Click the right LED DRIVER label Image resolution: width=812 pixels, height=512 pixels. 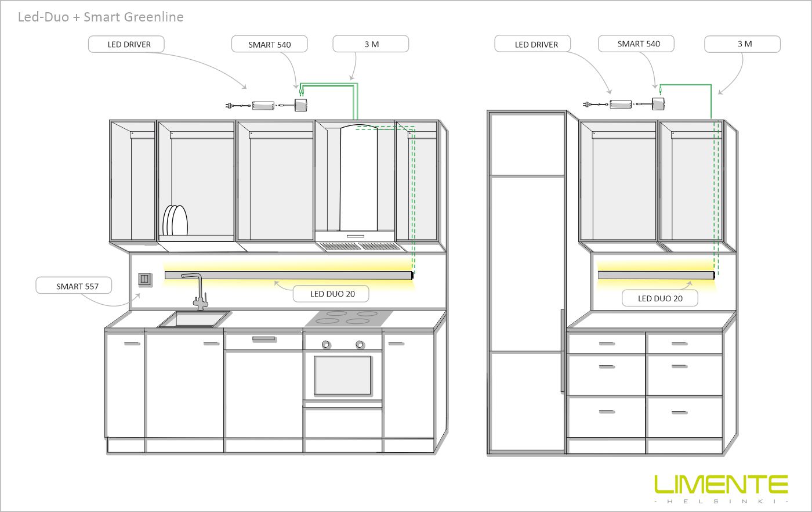[533, 44]
